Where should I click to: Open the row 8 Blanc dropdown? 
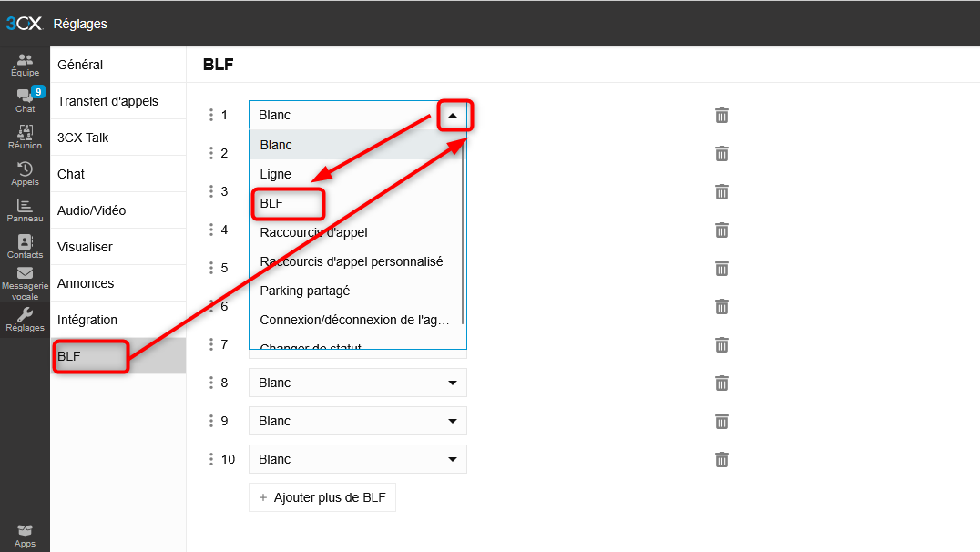click(x=358, y=383)
